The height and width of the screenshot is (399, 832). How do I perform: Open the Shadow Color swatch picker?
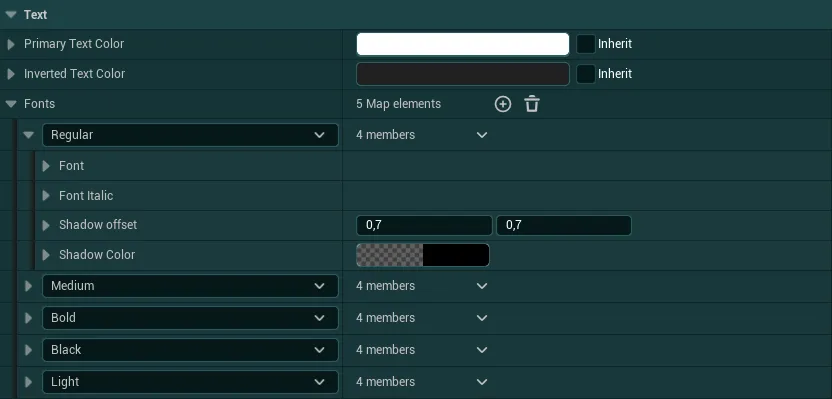coord(423,255)
